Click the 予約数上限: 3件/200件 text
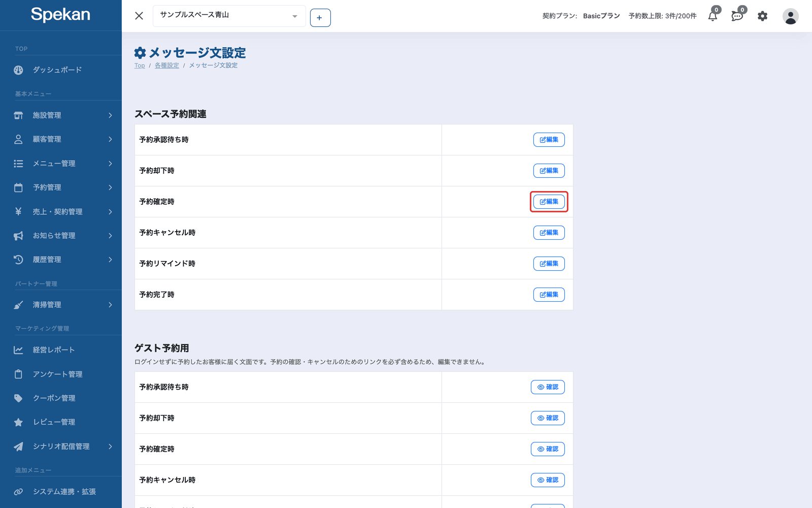Image resolution: width=812 pixels, height=508 pixels. 662,16
